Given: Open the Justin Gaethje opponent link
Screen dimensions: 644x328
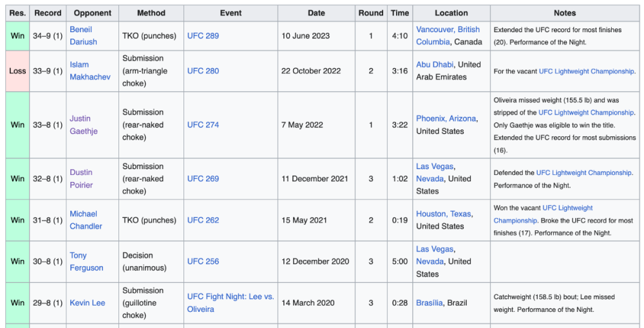Looking at the screenshot, I should pos(84,125).
